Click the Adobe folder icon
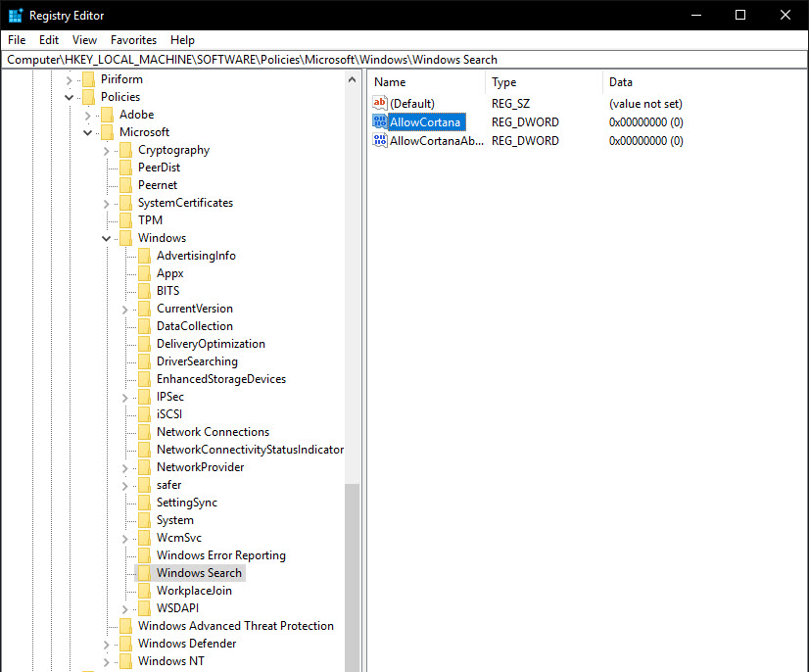The image size is (809, 672). (x=108, y=114)
